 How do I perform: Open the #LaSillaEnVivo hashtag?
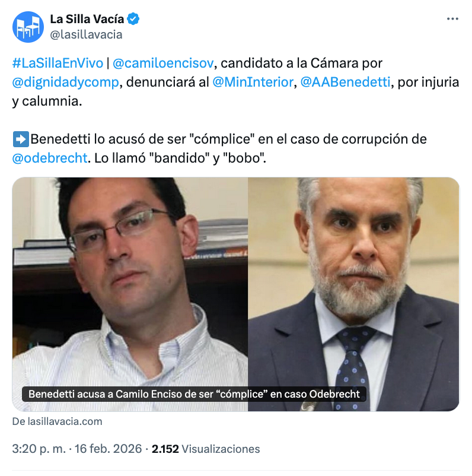click(58, 63)
